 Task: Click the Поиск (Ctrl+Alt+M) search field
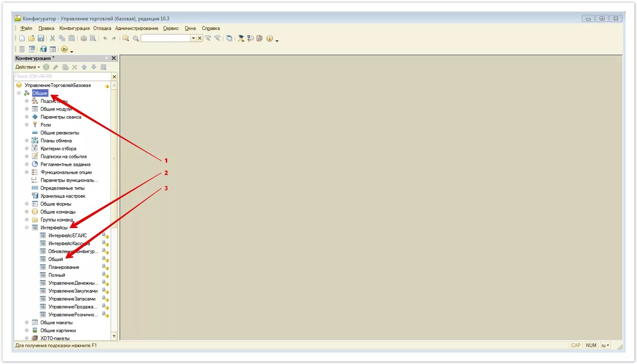pos(63,76)
